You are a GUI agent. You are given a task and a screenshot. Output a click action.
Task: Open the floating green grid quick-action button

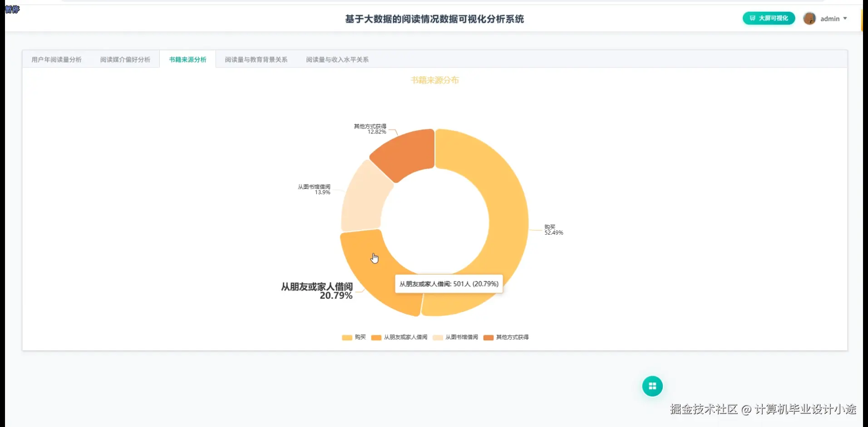coord(652,386)
